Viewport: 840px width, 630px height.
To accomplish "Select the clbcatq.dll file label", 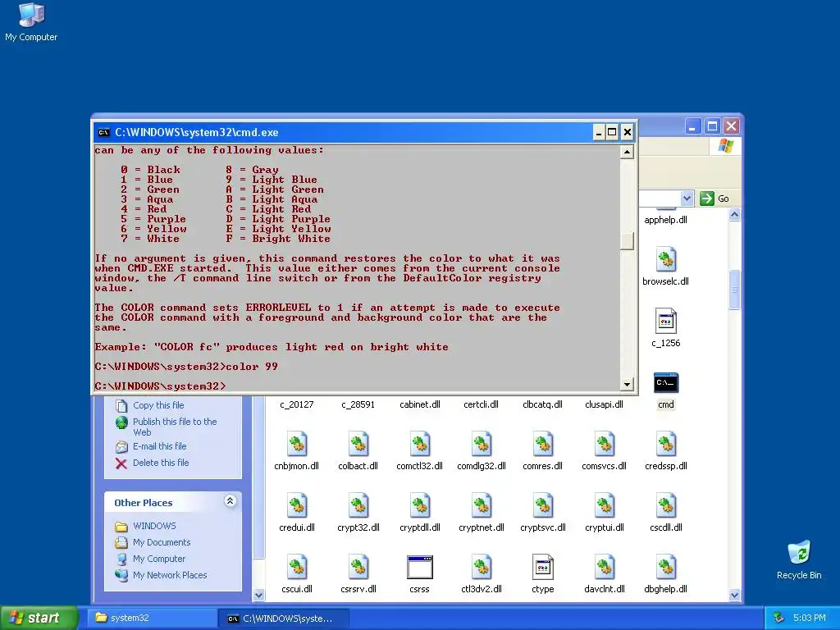I will (x=543, y=404).
